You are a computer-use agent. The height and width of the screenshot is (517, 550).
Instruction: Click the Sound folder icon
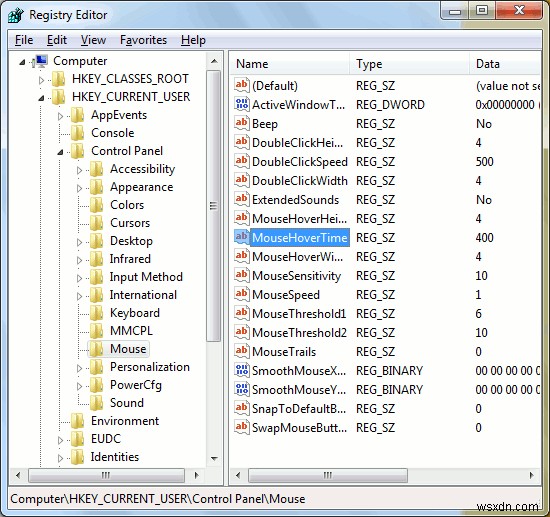coord(97,403)
